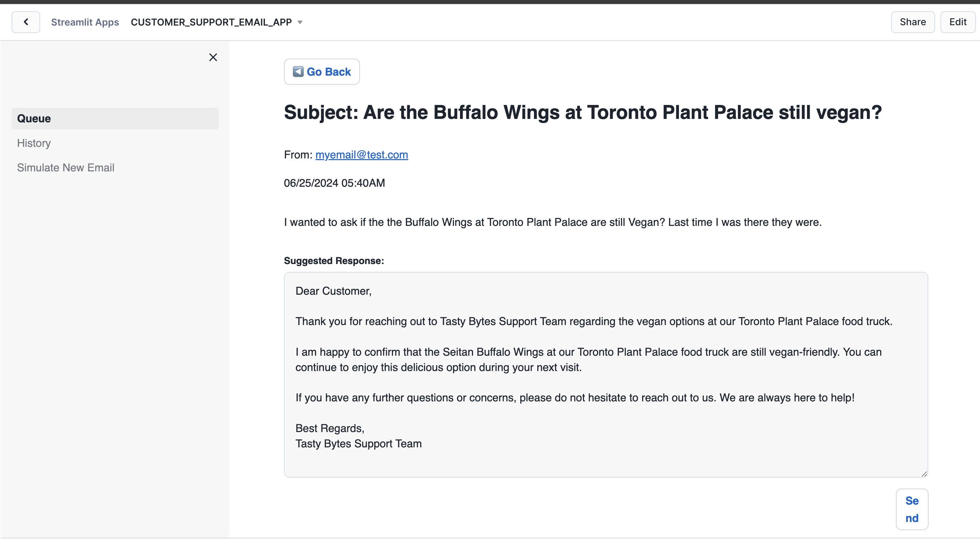Open the Streamlit Apps breadcrumb link
The width and height of the screenshot is (980, 539).
click(85, 22)
